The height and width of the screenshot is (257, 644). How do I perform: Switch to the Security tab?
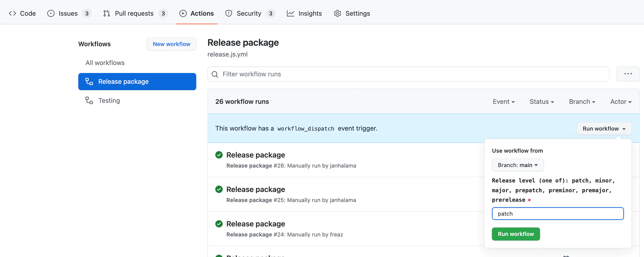tap(250, 13)
